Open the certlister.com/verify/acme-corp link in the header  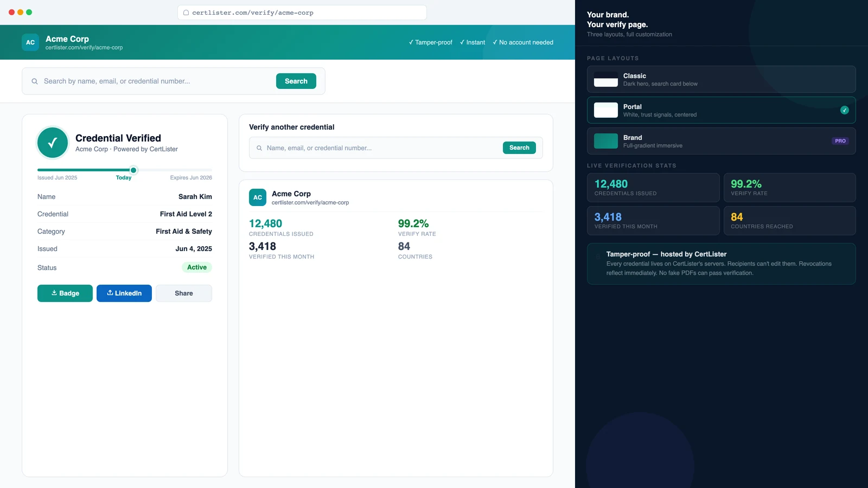84,48
